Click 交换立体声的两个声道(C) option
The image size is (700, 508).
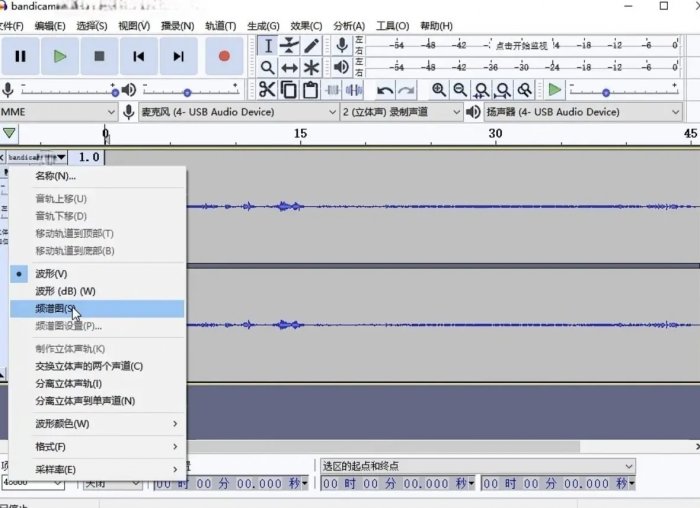(x=89, y=366)
